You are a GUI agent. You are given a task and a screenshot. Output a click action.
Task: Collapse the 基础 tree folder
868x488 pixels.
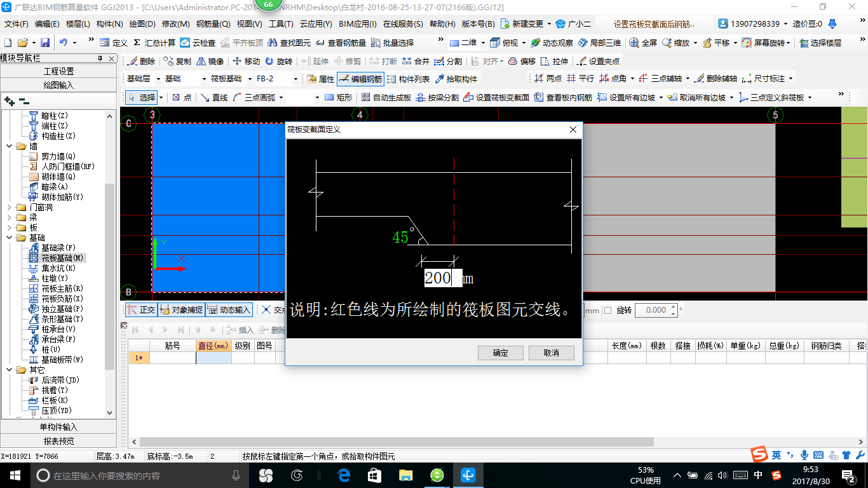click(10, 238)
